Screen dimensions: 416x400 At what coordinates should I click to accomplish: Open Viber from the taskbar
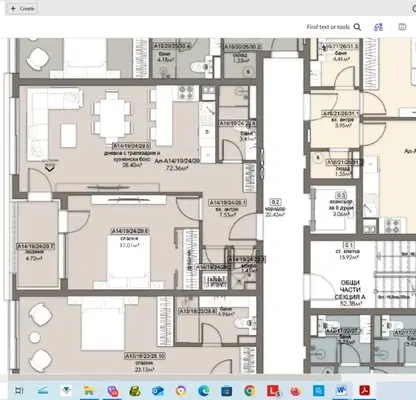click(x=112, y=391)
